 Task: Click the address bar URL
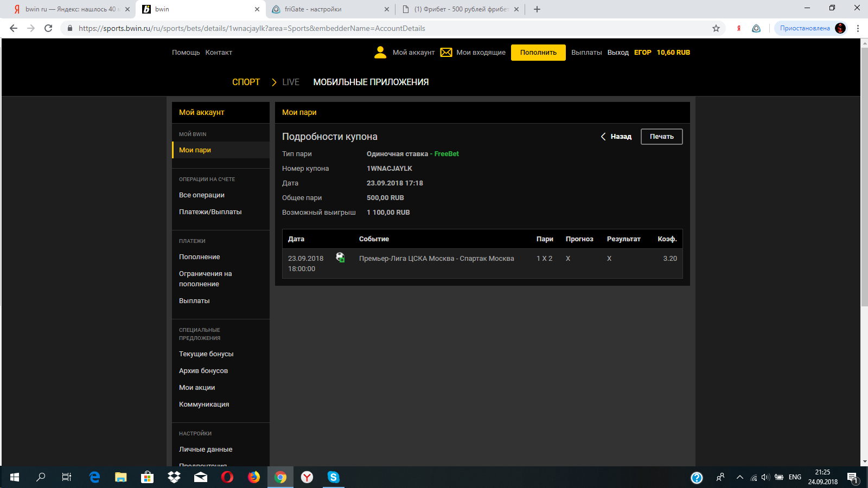tap(252, 28)
